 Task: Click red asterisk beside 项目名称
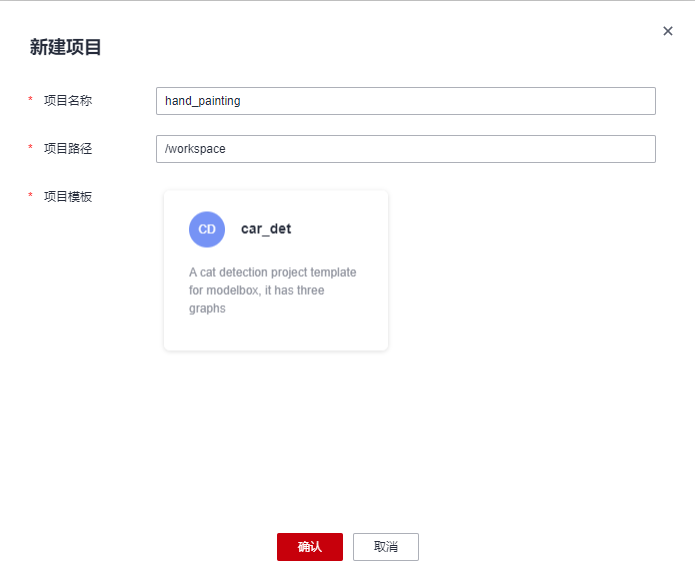coord(30,99)
